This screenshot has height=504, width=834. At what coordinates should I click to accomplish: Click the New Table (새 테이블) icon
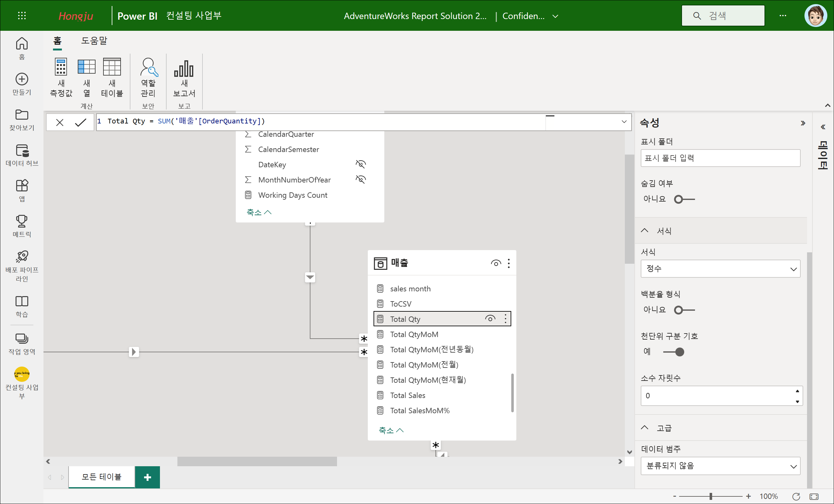pyautogui.click(x=112, y=67)
